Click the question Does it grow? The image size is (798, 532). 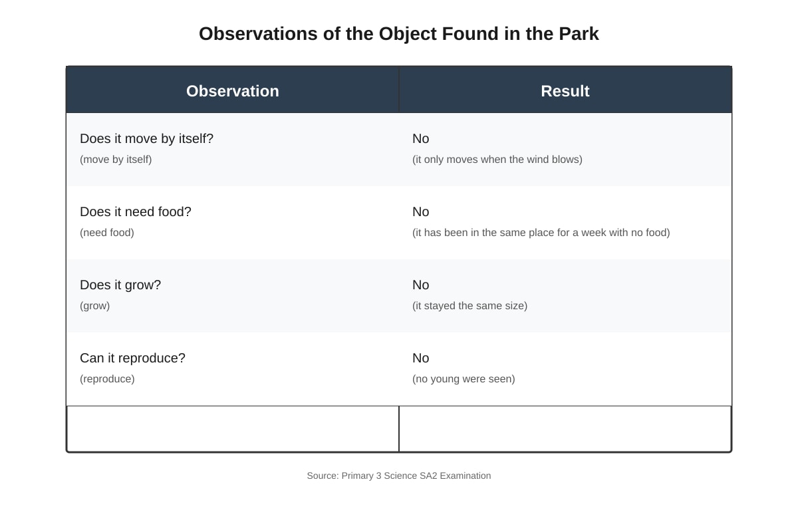[120, 285]
